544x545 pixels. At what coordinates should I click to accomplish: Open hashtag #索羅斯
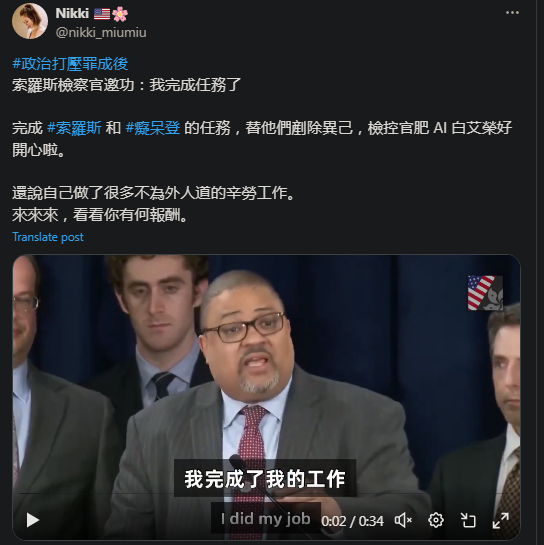tap(74, 128)
